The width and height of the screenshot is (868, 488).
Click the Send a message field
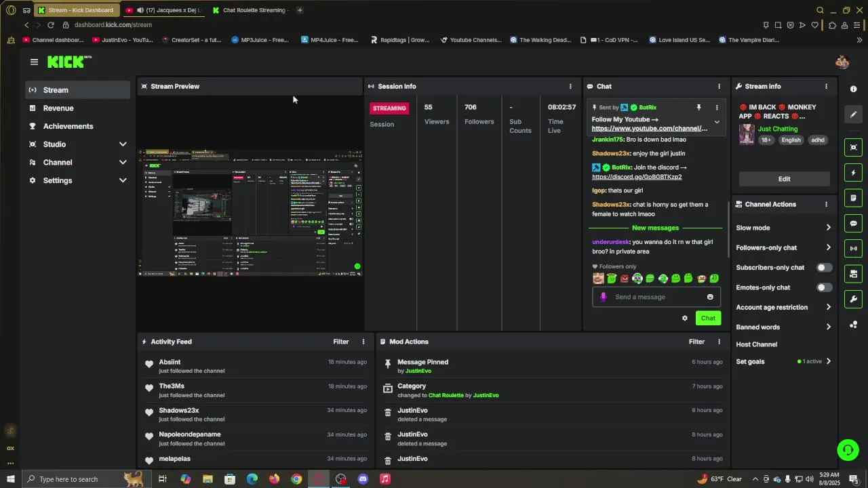tap(656, 297)
